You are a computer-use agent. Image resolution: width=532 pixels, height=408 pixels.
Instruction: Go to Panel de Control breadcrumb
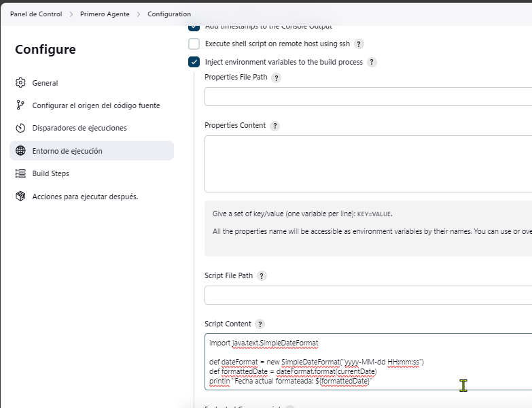click(x=36, y=14)
